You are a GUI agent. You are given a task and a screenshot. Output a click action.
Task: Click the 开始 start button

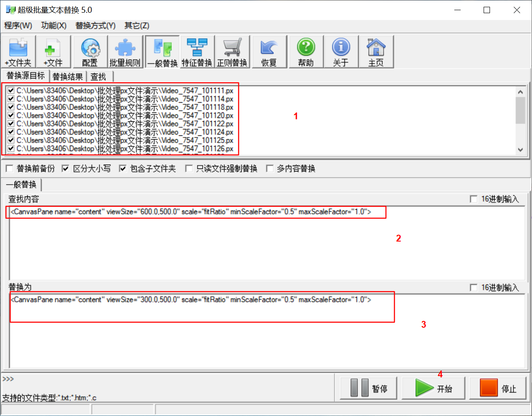(x=433, y=388)
